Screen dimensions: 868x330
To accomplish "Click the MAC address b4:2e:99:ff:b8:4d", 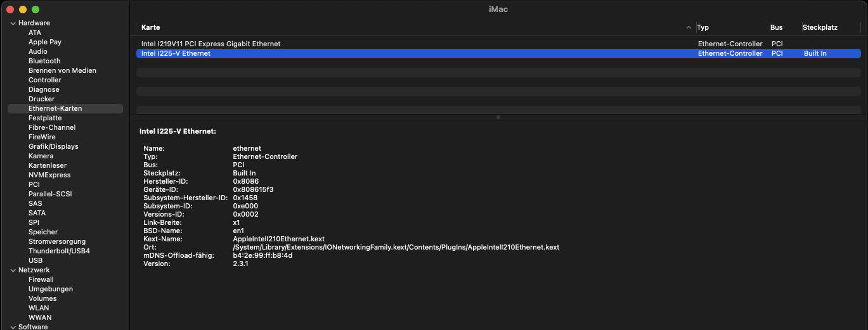I will [x=262, y=255].
